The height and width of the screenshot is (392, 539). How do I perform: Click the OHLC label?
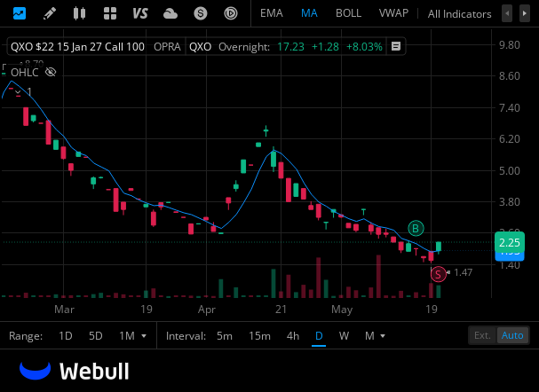24,73
